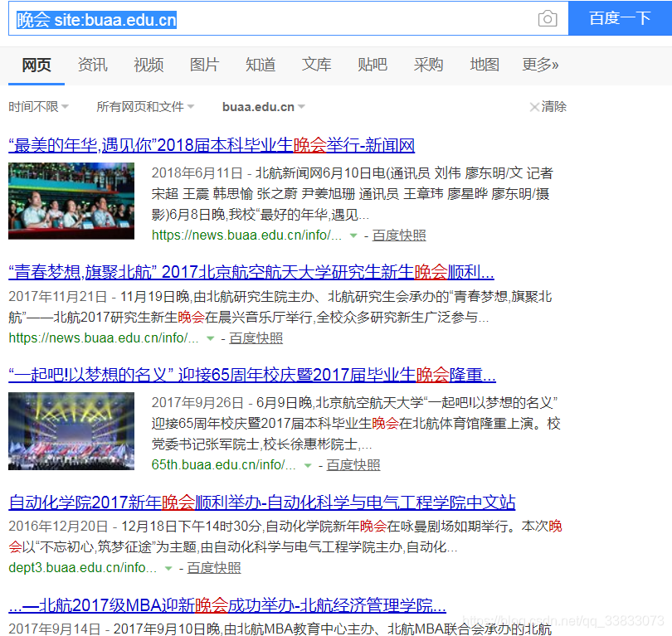Open 百度快照 for the 2018届毕业生晚会 result

point(399,235)
